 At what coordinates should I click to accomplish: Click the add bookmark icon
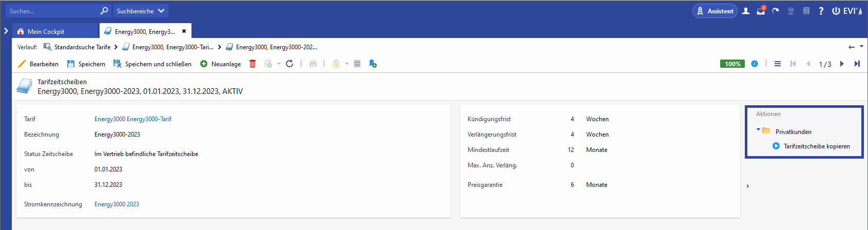(373, 64)
